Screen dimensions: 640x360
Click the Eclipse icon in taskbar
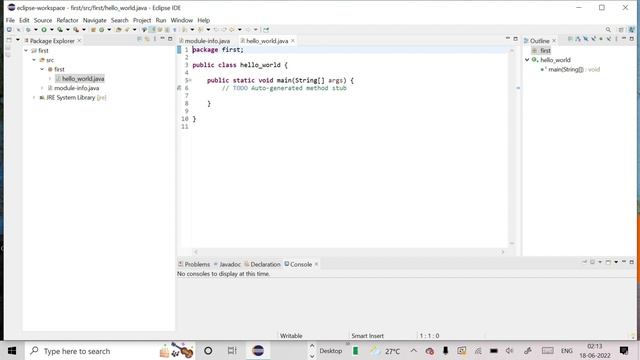pos(258,351)
